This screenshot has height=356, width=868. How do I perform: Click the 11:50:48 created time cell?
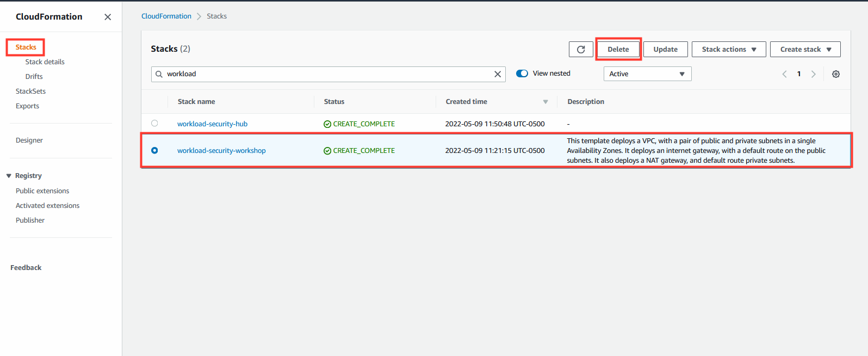coord(495,124)
